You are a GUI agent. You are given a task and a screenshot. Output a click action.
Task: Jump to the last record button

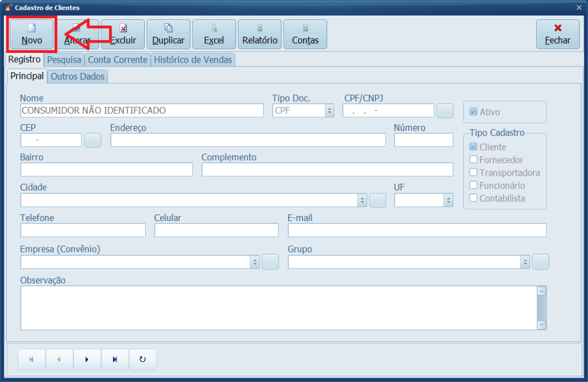[115, 360]
